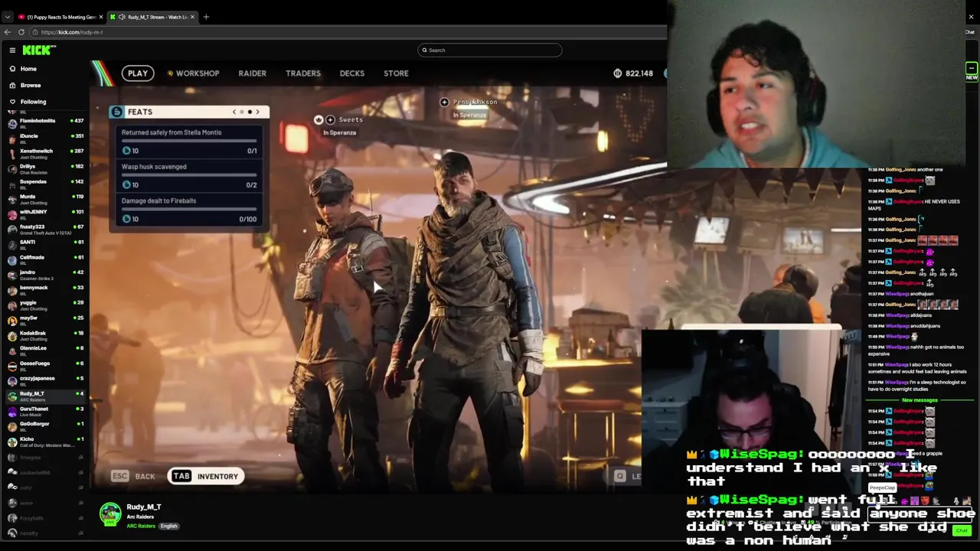The image size is (980, 551).
Task: Select Returned safely from Stella Montis feat
Action: 189,142
